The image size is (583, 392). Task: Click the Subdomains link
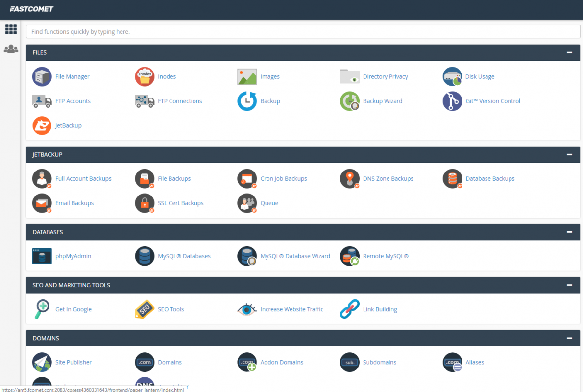coord(380,362)
